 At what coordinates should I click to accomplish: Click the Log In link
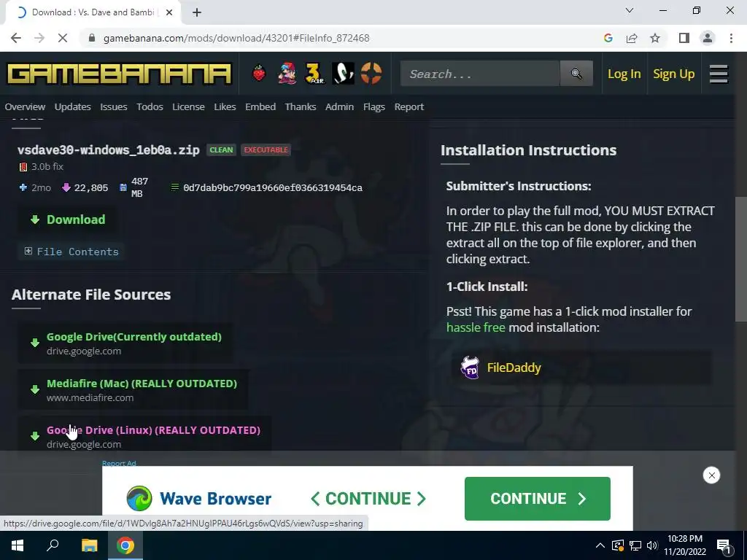624,74
